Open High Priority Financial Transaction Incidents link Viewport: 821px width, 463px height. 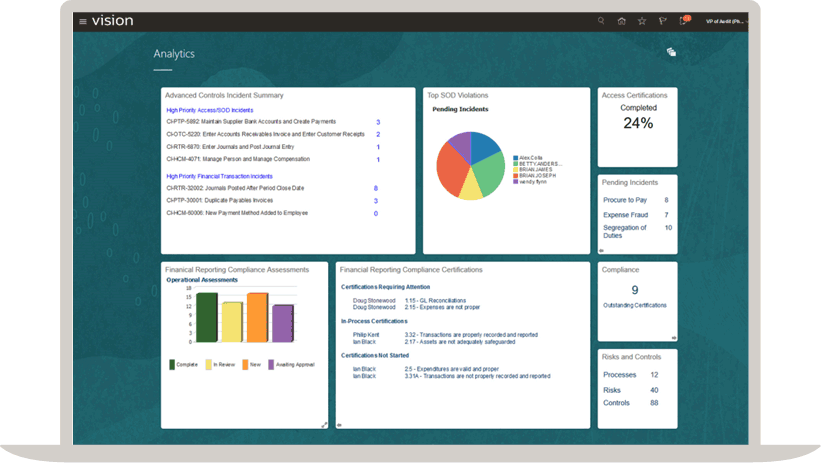219,176
